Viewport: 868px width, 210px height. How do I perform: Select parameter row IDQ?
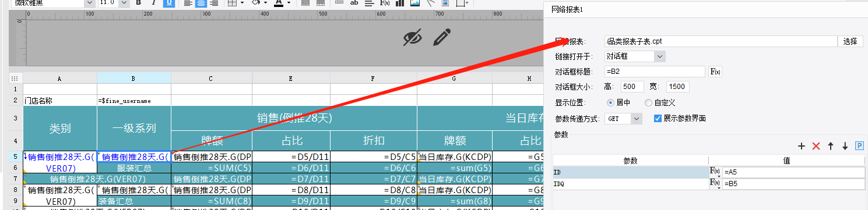(x=630, y=184)
